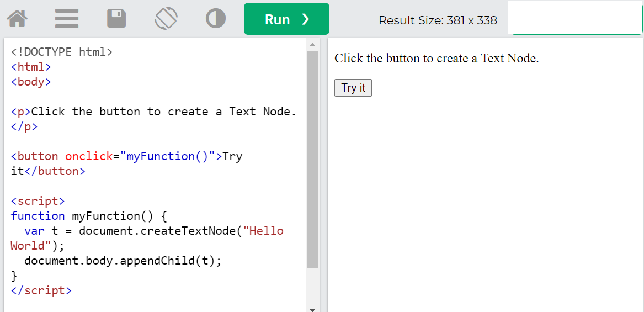Viewport: 644px width, 312px height.
Task: Click the "<!DOCTYPE html>" line in editor
Action: tap(61, 52)
